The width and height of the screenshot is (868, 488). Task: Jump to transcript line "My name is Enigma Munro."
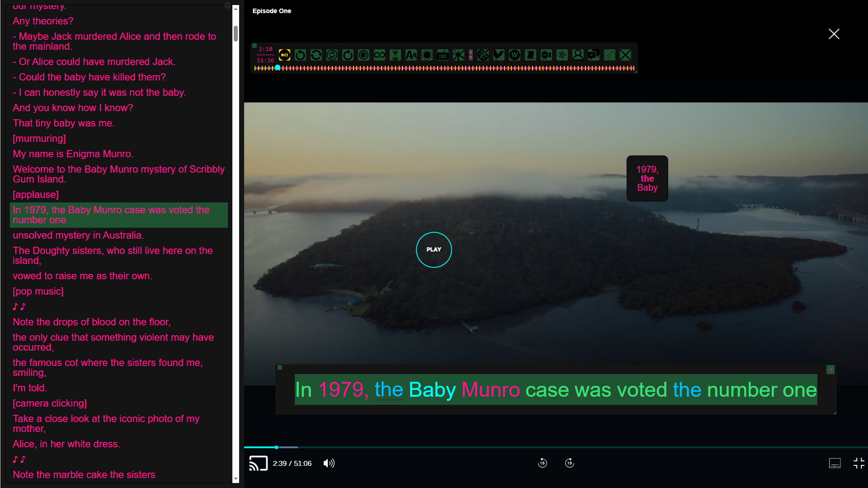tap(73, 154)
